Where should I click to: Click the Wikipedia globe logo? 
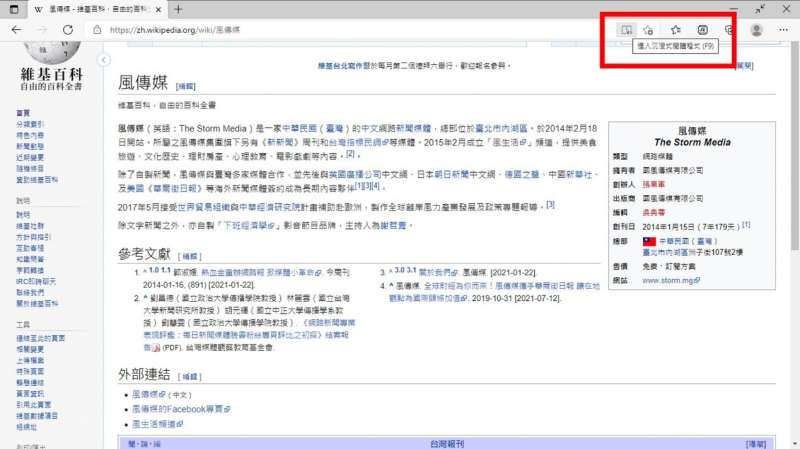[52, 53]
